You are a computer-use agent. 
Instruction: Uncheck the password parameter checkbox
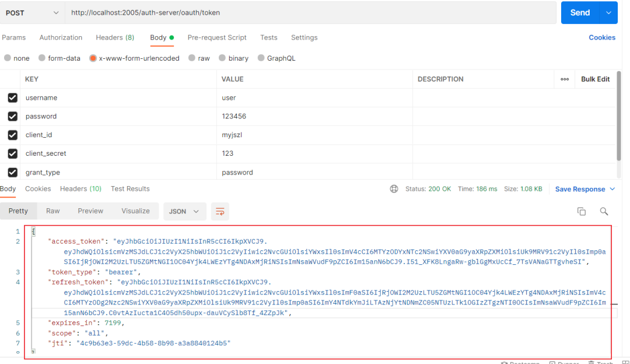click(12, 116)
